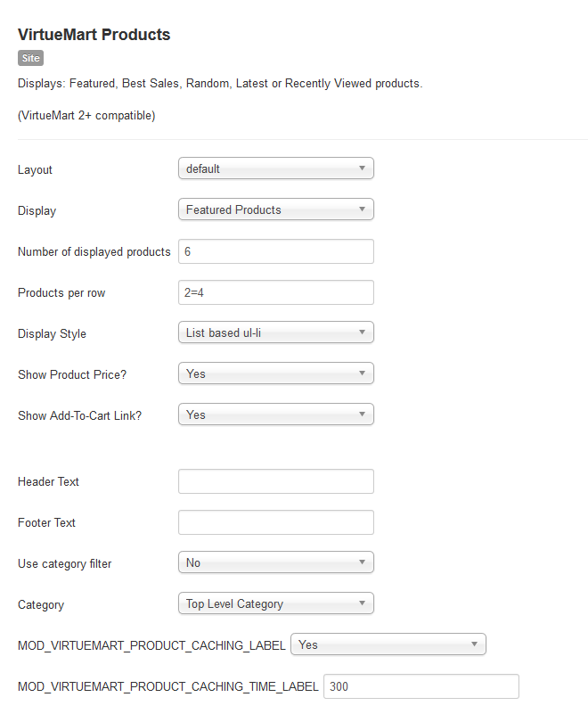The width and height of the screenshot is (588, 722).
Task: Open the Use category filter dropdown
Action: coord(276,562)
